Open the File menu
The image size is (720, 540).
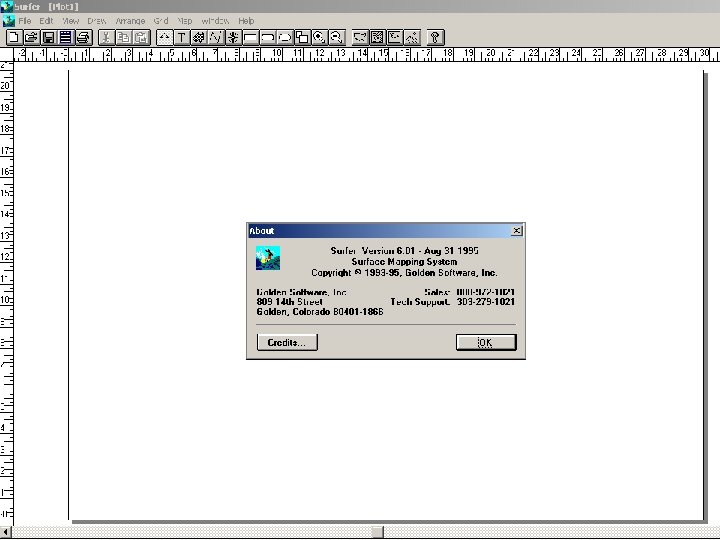25,21
